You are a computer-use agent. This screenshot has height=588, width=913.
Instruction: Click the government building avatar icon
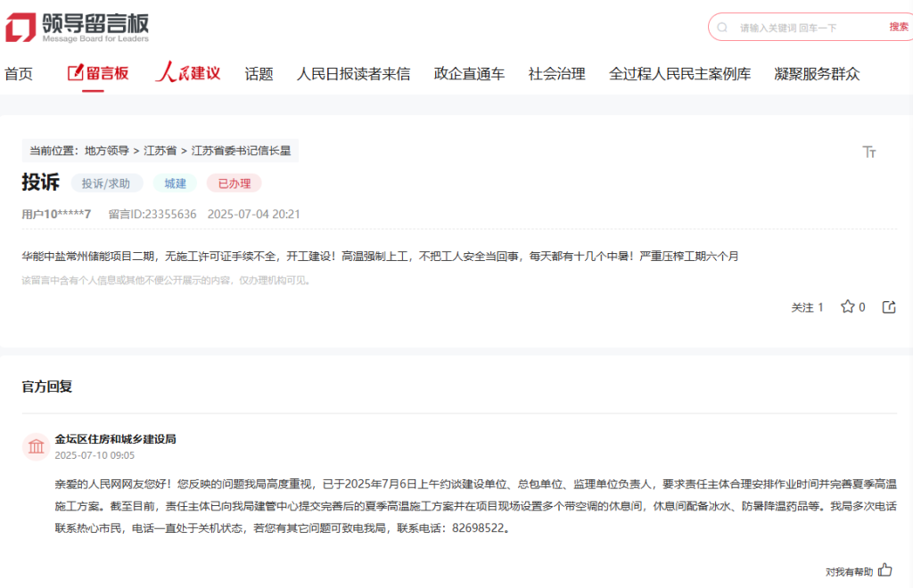coord(36,446)
